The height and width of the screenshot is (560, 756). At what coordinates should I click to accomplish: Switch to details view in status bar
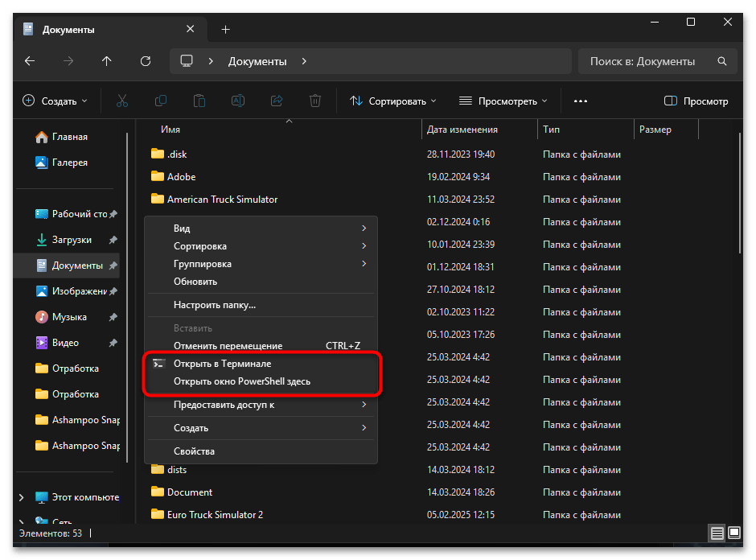pos(717,533)
